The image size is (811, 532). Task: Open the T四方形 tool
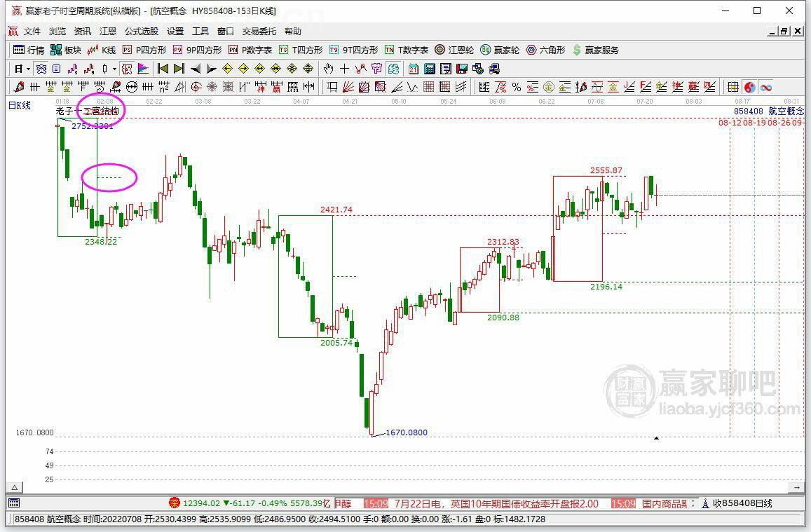[x=301, y=50]
